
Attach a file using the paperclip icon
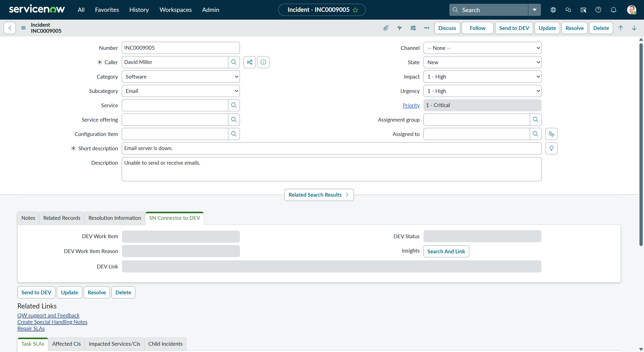pyautogui.click(x=386, y=28)
